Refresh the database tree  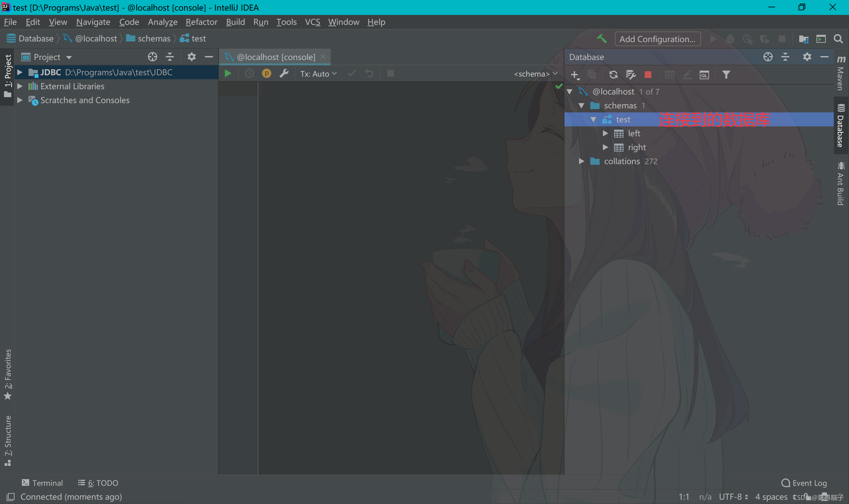613,75
